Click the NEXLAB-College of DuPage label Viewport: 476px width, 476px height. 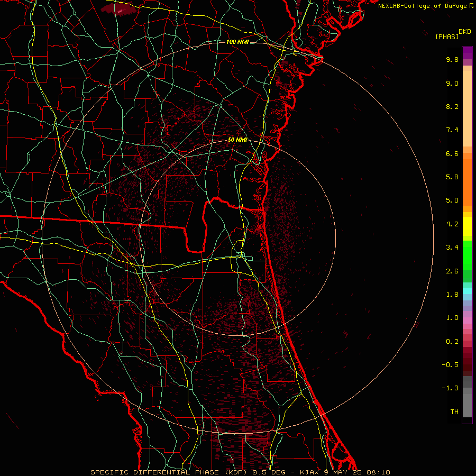[x=425, y=6]
